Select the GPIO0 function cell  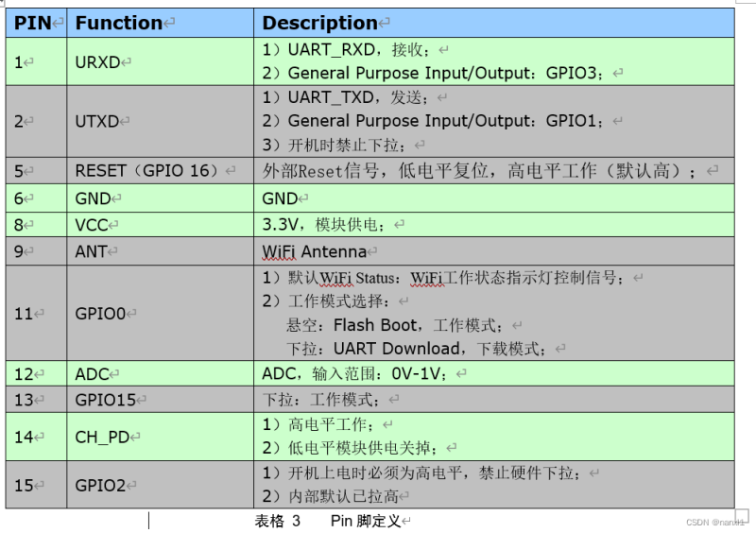[100, 314]
